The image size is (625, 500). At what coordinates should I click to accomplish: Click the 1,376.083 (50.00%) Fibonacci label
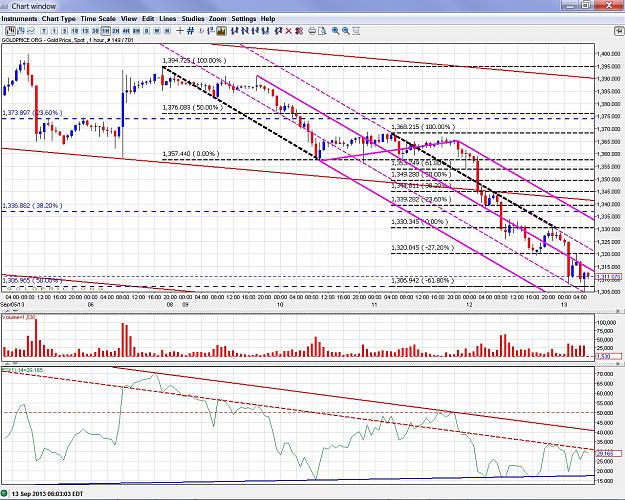193,107
